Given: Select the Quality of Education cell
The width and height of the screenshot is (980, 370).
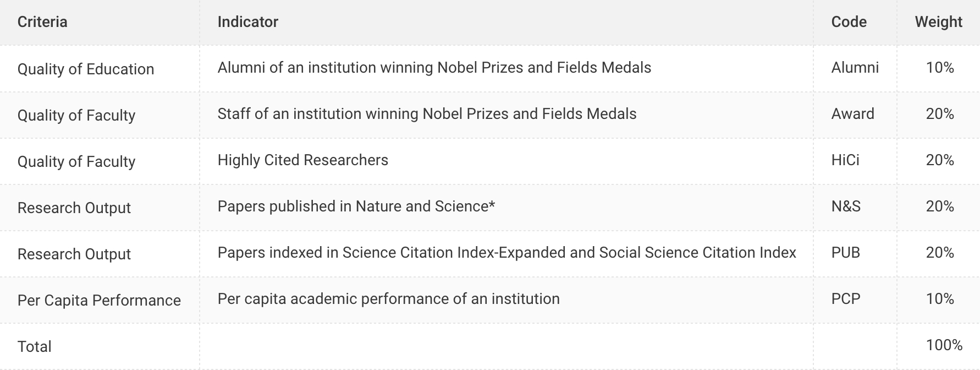Looking at the screenshot, I should [86, 69].
